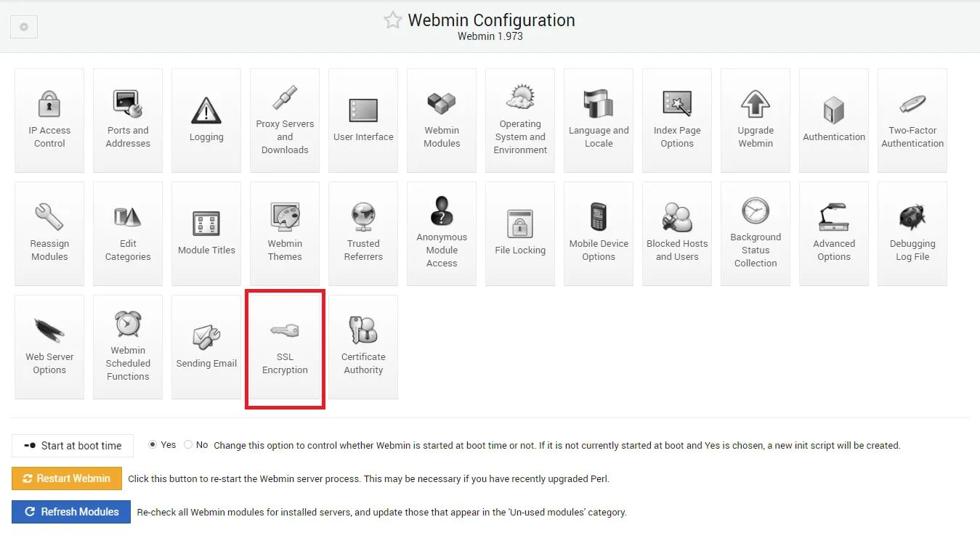The image size is (980, 538).
Task: Open SSL Encryption settings
Action: 285,347
